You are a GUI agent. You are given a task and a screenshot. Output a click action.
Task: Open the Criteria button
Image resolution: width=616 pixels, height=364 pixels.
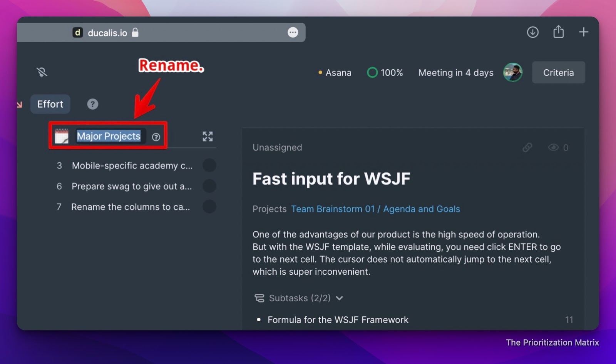[559, 72]
